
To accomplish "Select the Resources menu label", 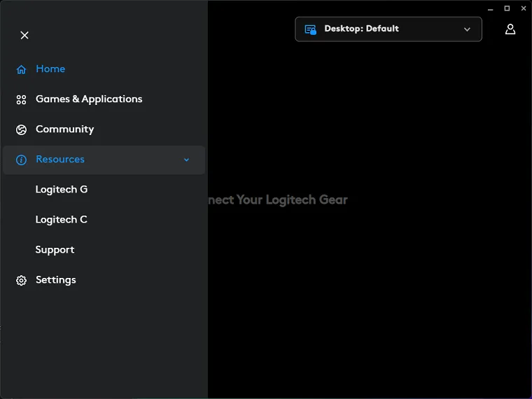I will [x=60, y=160].
